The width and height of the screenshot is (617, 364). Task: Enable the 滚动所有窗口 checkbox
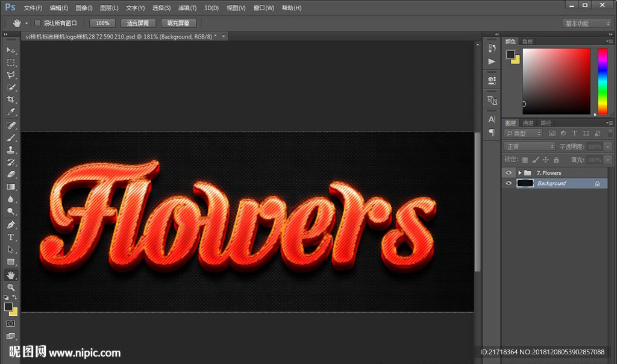click(x=37, y=23)
